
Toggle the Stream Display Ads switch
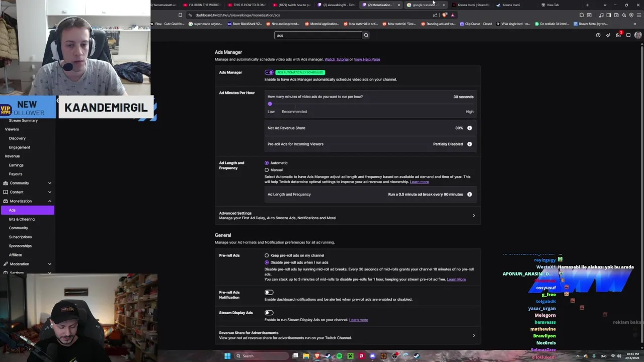tap(269, 313)
